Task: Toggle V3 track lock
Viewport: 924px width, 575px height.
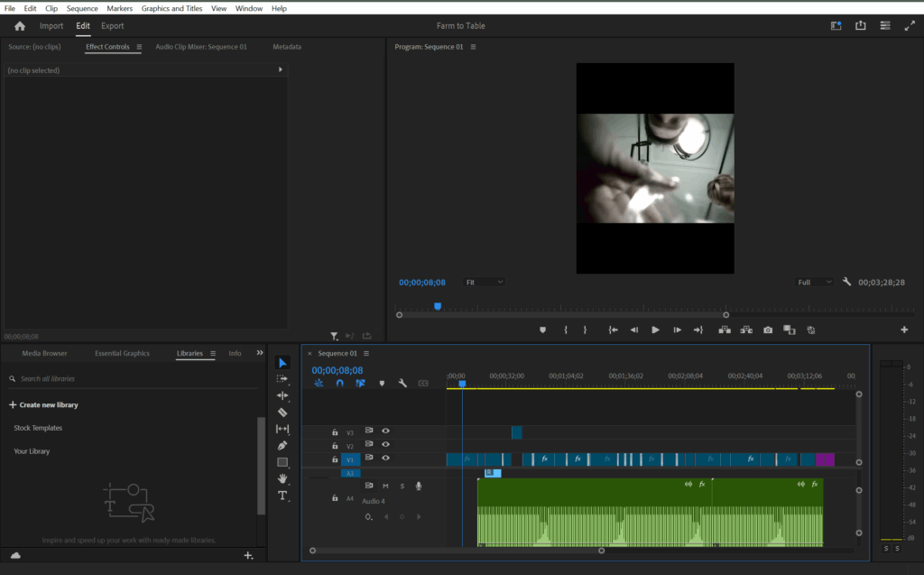Action: [x=335, y=432]
